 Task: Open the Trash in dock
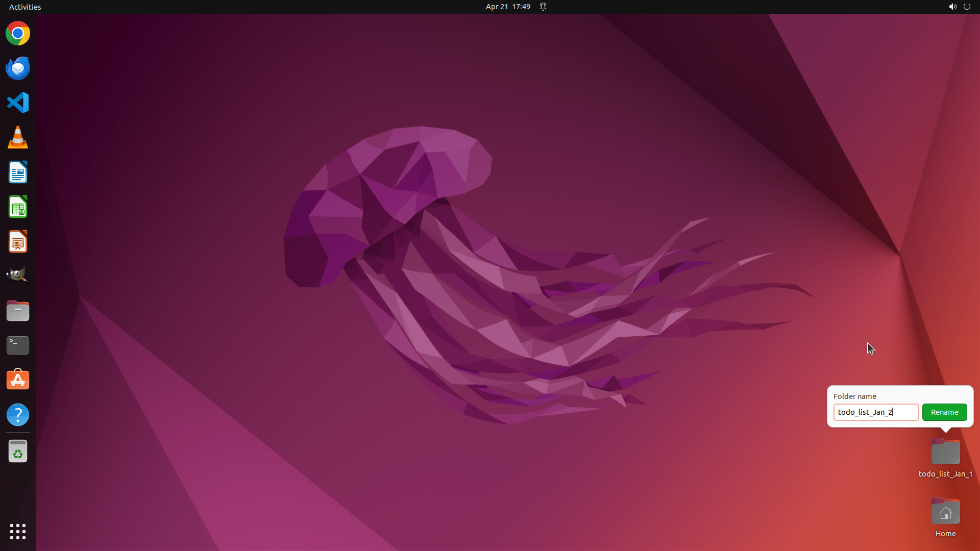(x=18, y=452)
